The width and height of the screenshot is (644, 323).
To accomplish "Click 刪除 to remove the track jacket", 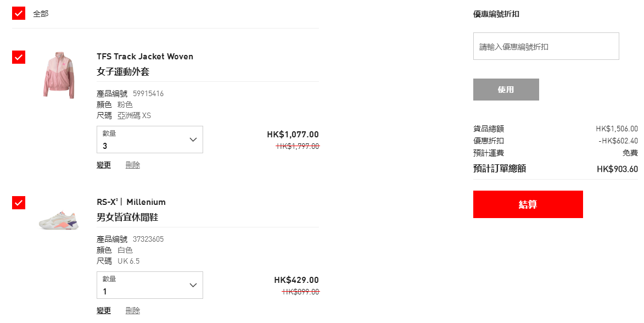I will click(x=133, y=165).
